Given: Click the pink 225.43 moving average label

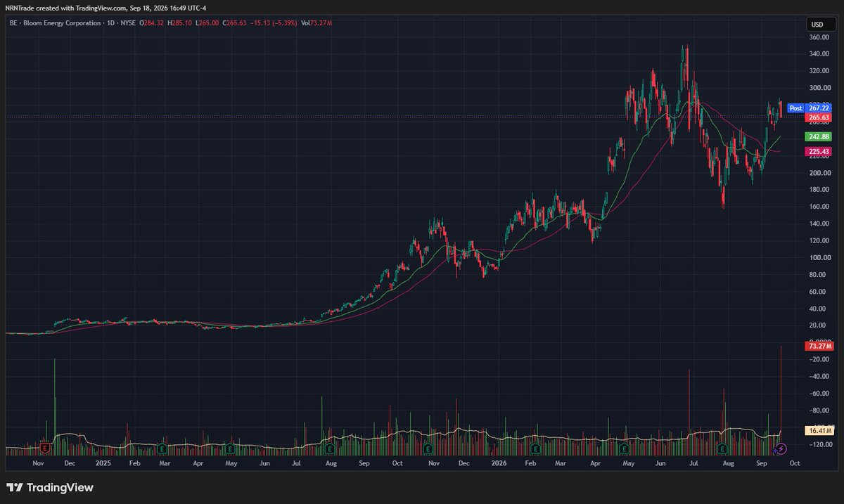Looking at the screenshot, I should [x=819, y=151].
